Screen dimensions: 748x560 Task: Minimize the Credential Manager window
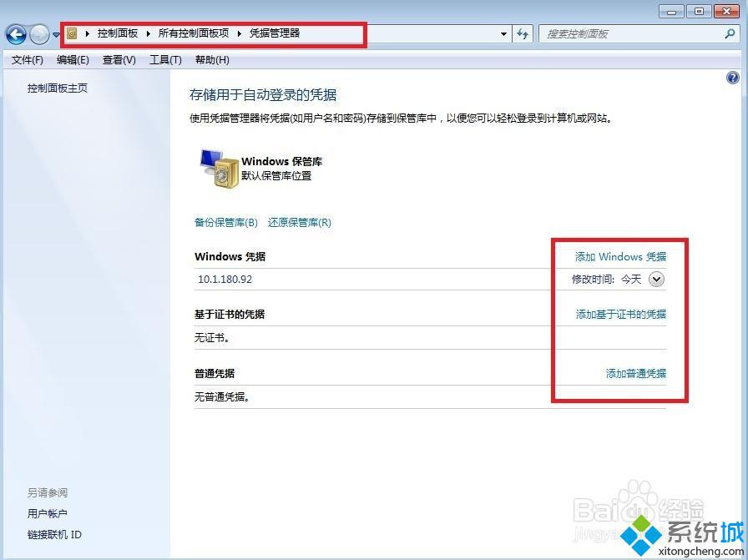[x=672, y=12]
